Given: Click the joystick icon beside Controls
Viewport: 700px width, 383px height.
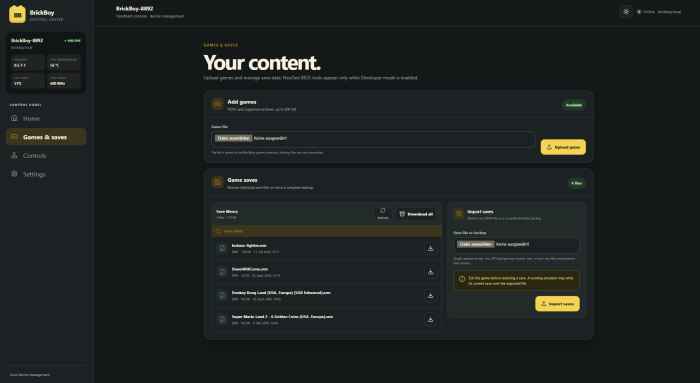Looking at the screenshot, I should click(x=14, y=155).
